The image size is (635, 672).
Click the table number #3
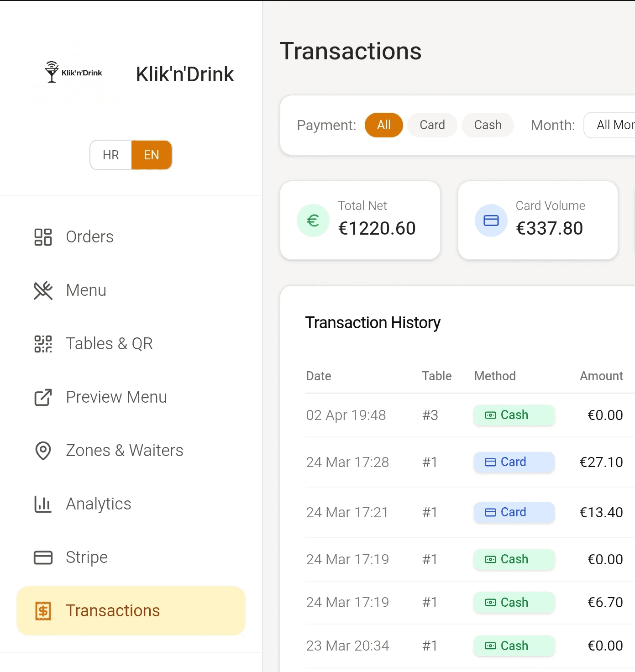430,415
